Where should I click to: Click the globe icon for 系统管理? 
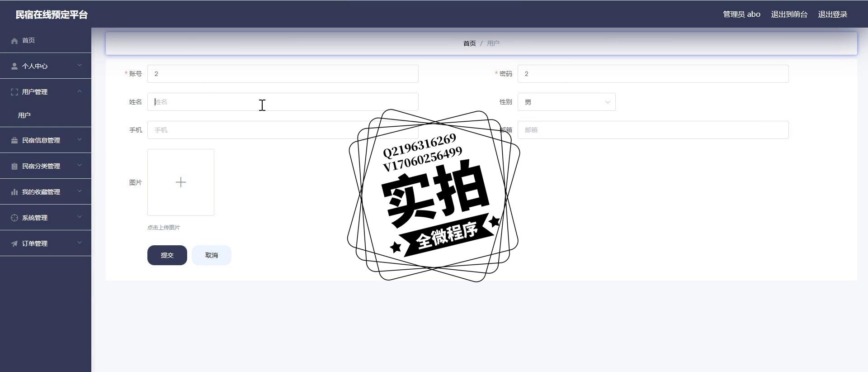(14, 218)
